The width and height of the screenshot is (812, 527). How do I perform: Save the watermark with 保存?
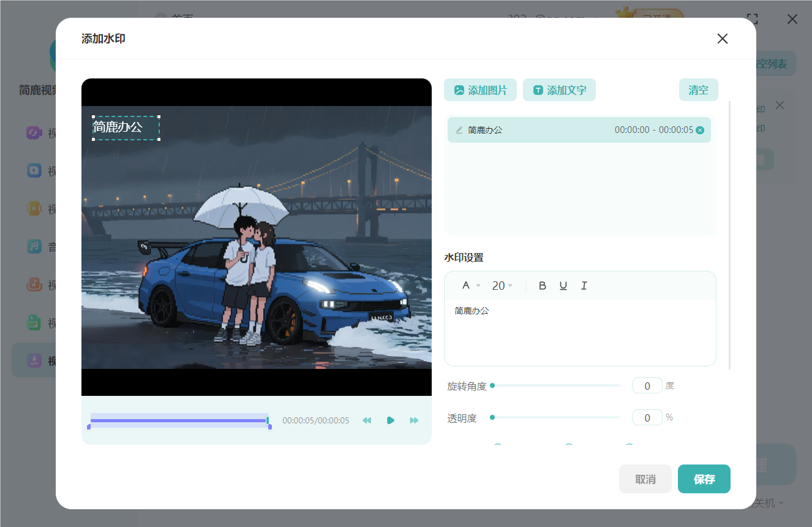(x=704, y=479)
